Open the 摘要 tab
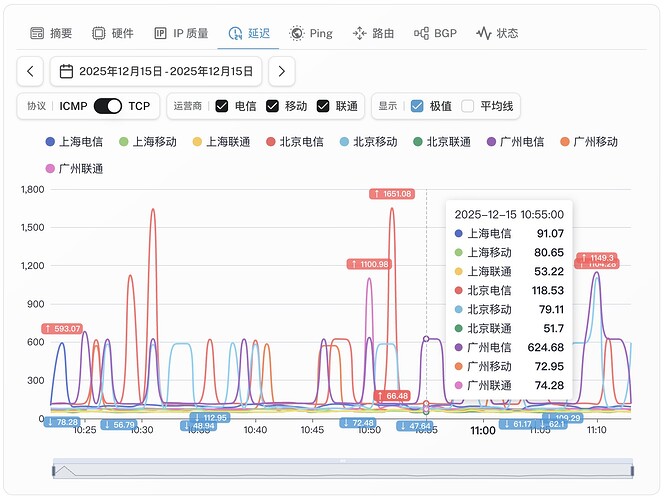The height and width of the screenshot is (500, 665). [51, 33]
